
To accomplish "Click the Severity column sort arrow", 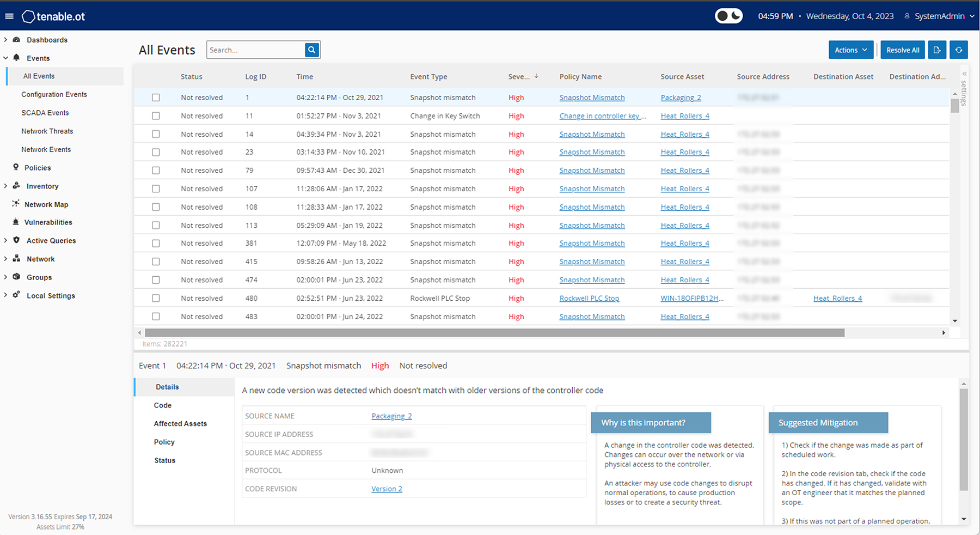I will 536,76.
